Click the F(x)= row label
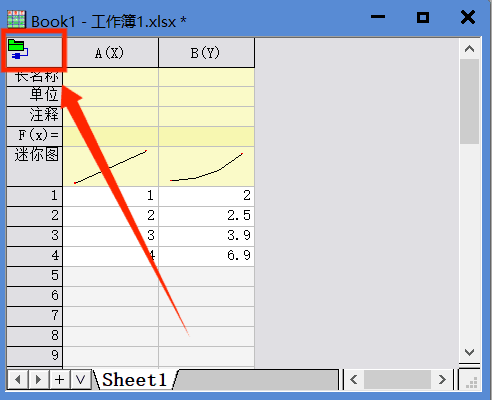 pyautogui.click(x=35, y=136)
